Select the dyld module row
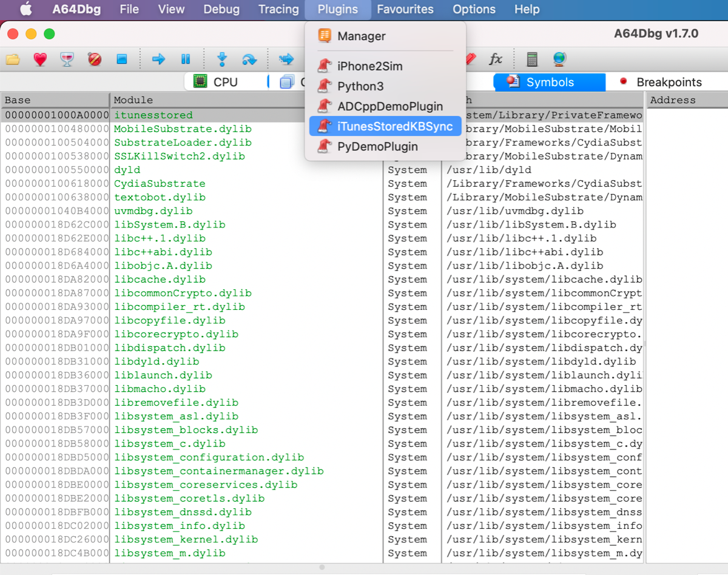The height and width of the screenshot is (575, 728). click(x=127, y=170)
